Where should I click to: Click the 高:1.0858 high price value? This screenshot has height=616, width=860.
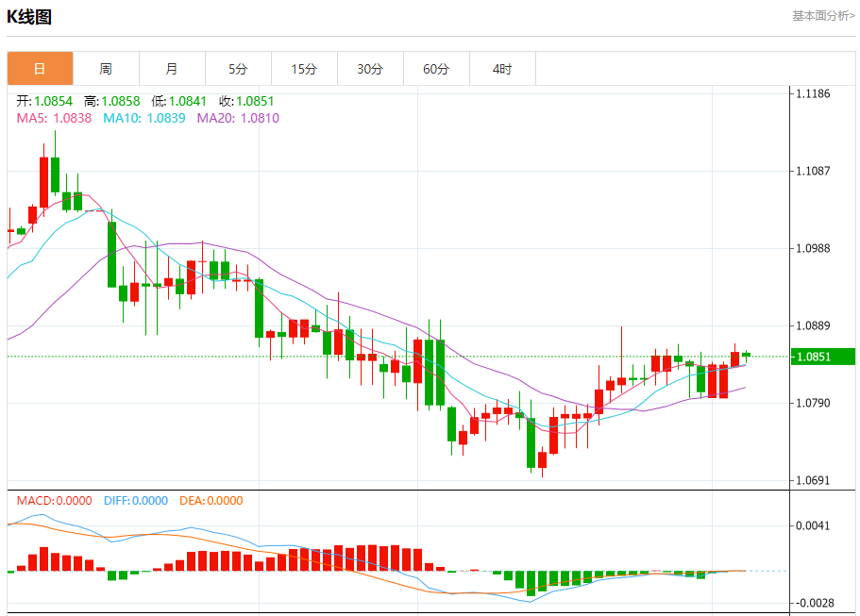pyautogui.click(x=112, y=101)
